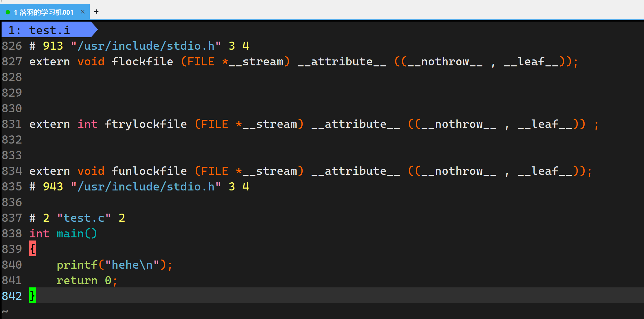Image resolution: width=644 pixels, height=319 pixels.
Task: Click the extern keyword on line 834
Action: (50, 171)
